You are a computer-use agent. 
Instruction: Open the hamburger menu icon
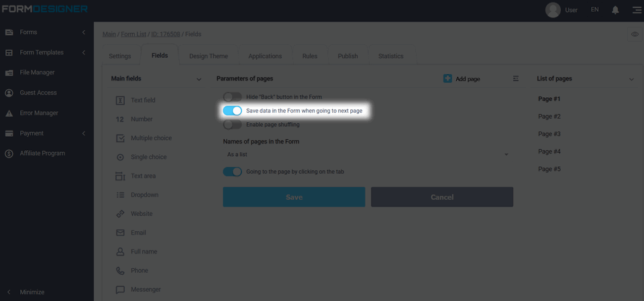click(637, 10)
